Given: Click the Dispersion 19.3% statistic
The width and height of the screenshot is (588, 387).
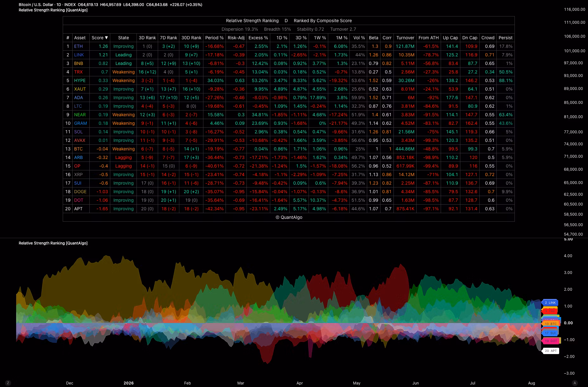Looking at the screenshot, I should [240, 29].
